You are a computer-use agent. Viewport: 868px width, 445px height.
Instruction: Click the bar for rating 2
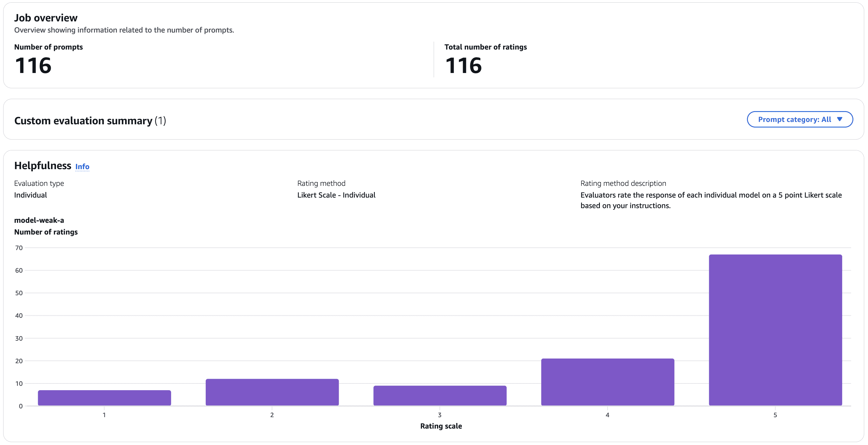click(272, 392)
